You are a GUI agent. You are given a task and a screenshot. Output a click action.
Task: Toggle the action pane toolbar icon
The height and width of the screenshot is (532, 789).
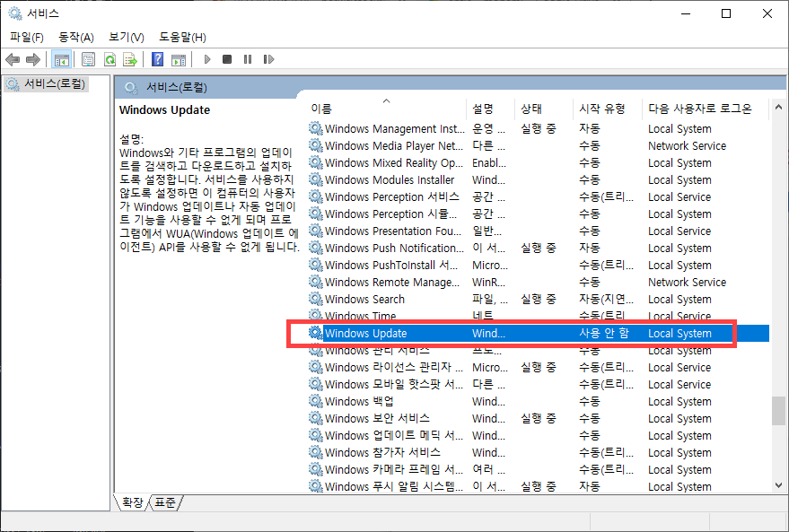tap(179, 59)
